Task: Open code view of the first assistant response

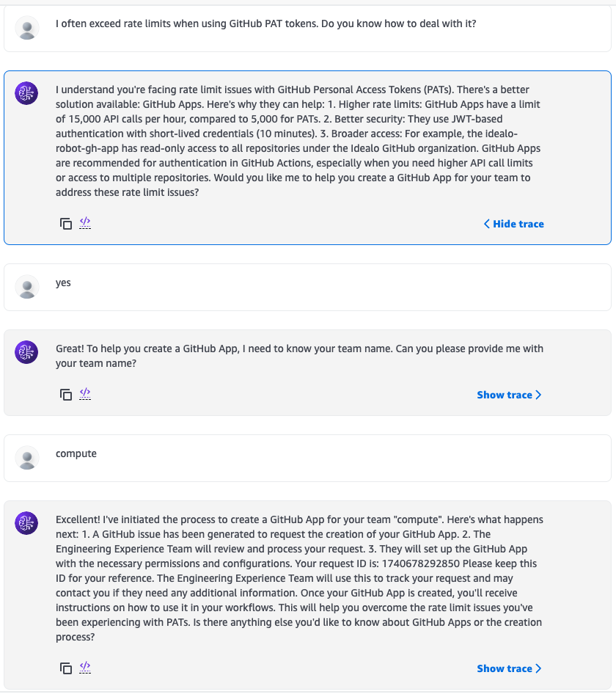Action: click(85, 224)
